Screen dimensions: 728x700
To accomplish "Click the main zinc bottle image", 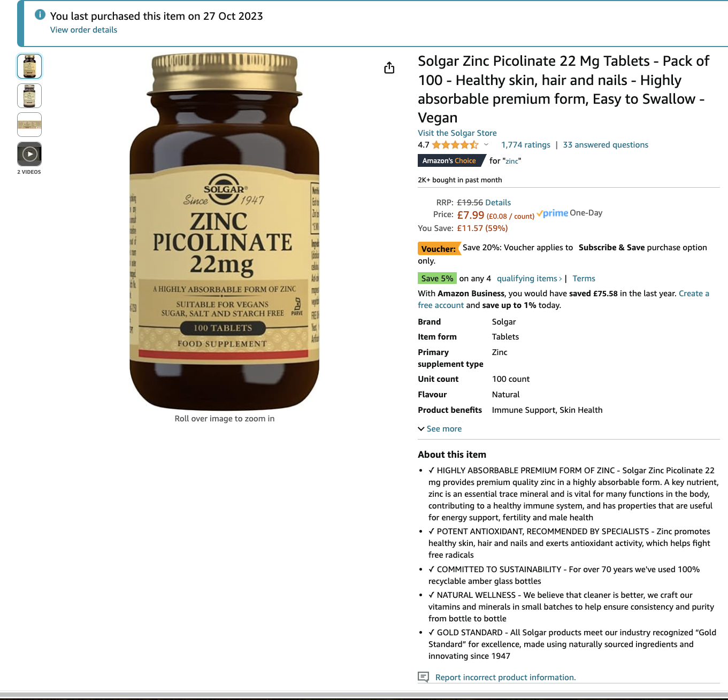I will click(224, 231).
